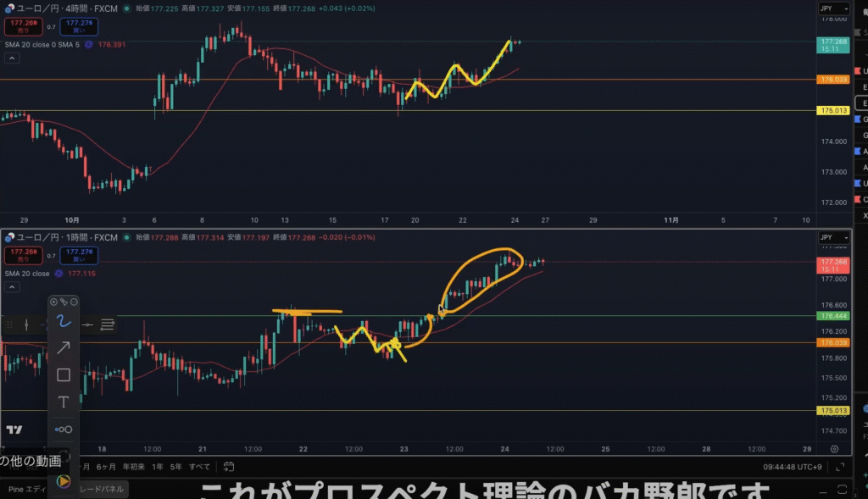Open the Pine Editor tab
Viewport: 868px width, 499px height.
click(25, 489)
